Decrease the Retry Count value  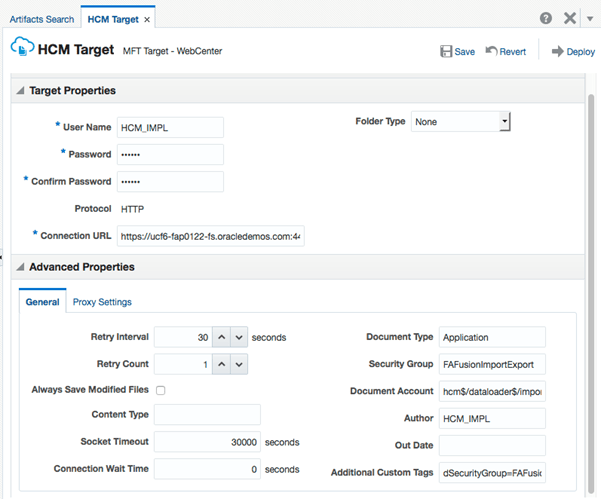coord(239,364)
